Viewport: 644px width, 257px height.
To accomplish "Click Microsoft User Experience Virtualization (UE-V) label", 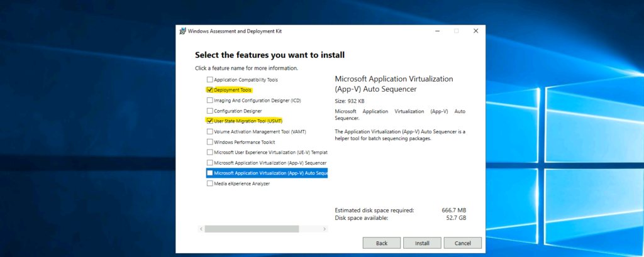I will [x=270, y=152].
